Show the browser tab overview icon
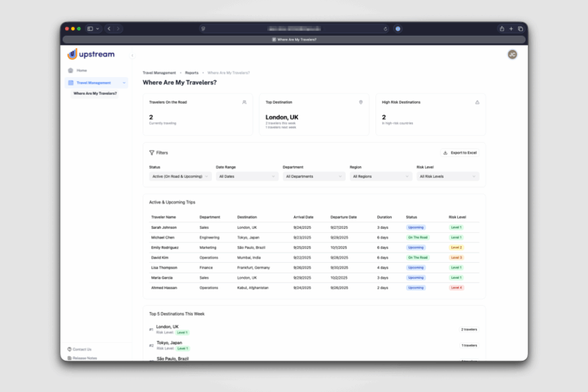The image size is (588, 392). click(x=520, y=29)
